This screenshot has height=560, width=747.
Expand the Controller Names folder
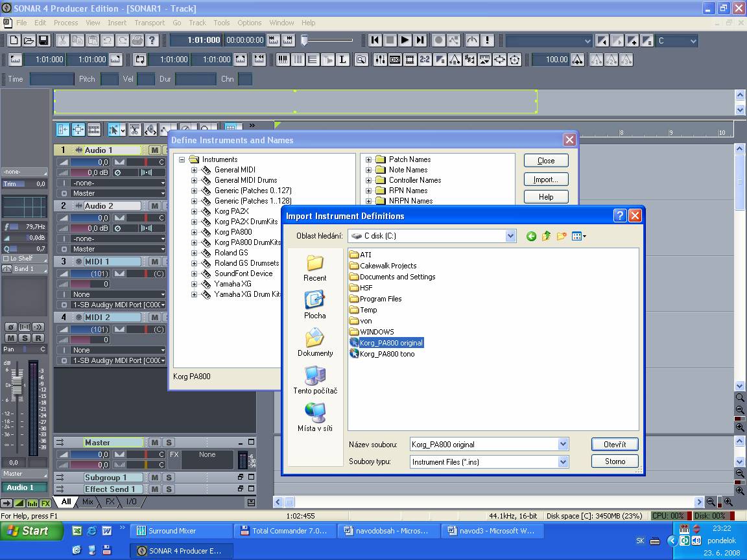click(x=368, y=180)
